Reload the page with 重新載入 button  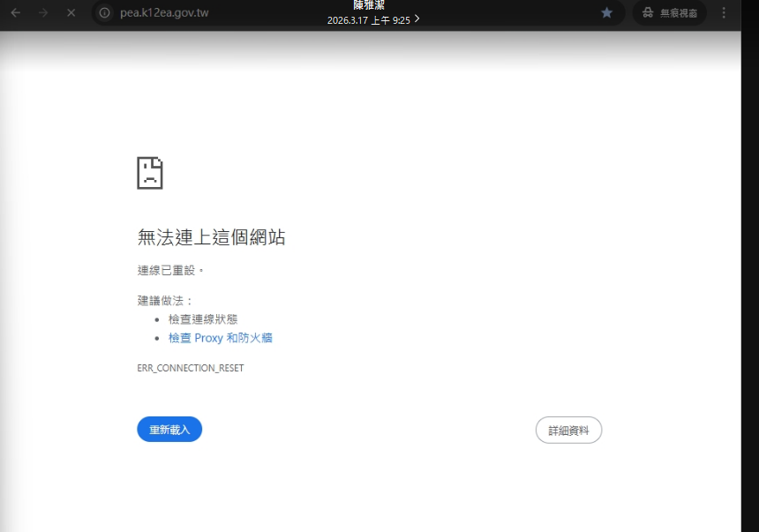169,430
